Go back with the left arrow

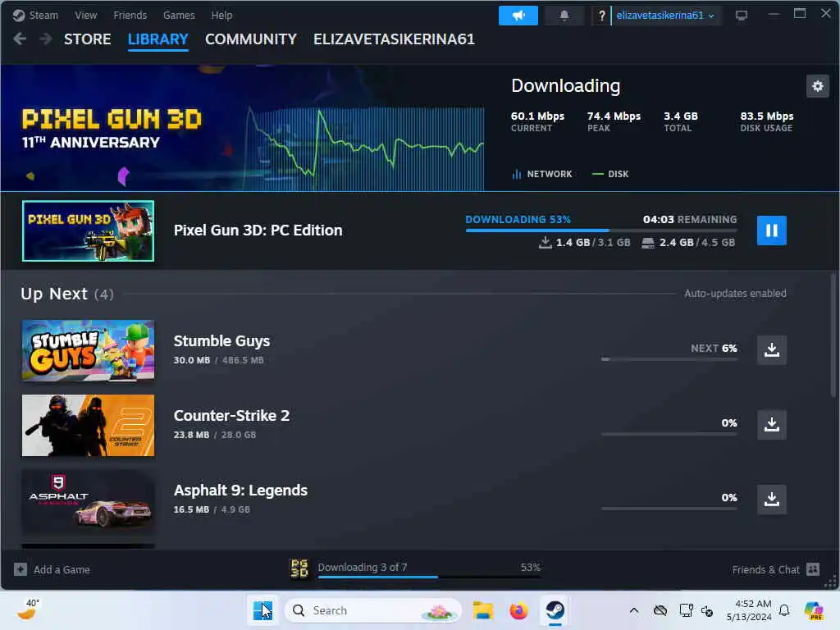[20, 39]
